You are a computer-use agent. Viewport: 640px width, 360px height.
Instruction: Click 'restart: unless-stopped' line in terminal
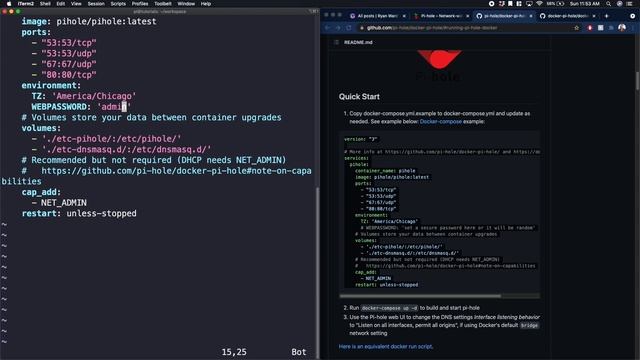tap(79, 213)
